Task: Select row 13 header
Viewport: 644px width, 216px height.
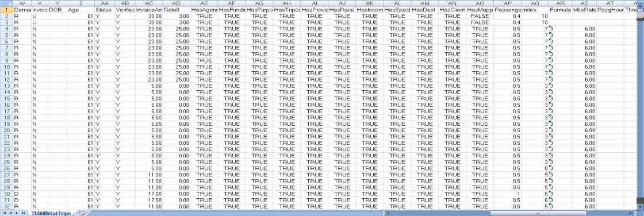Action: (6, 86)
